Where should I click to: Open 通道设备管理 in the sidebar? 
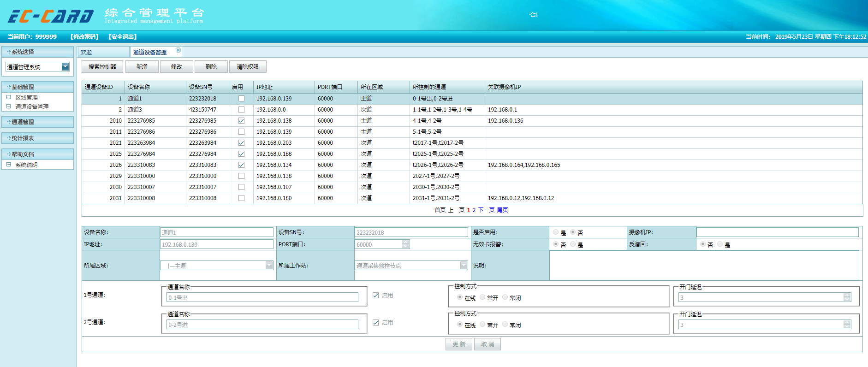(x=32, y=107)
